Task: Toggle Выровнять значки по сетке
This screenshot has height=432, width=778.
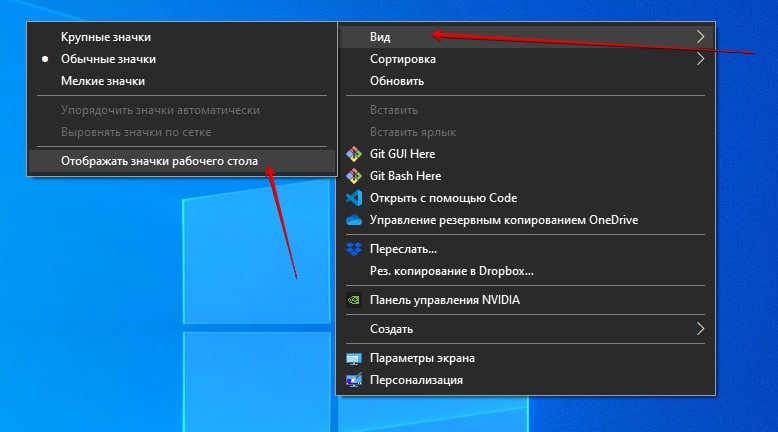Action: 182,132
